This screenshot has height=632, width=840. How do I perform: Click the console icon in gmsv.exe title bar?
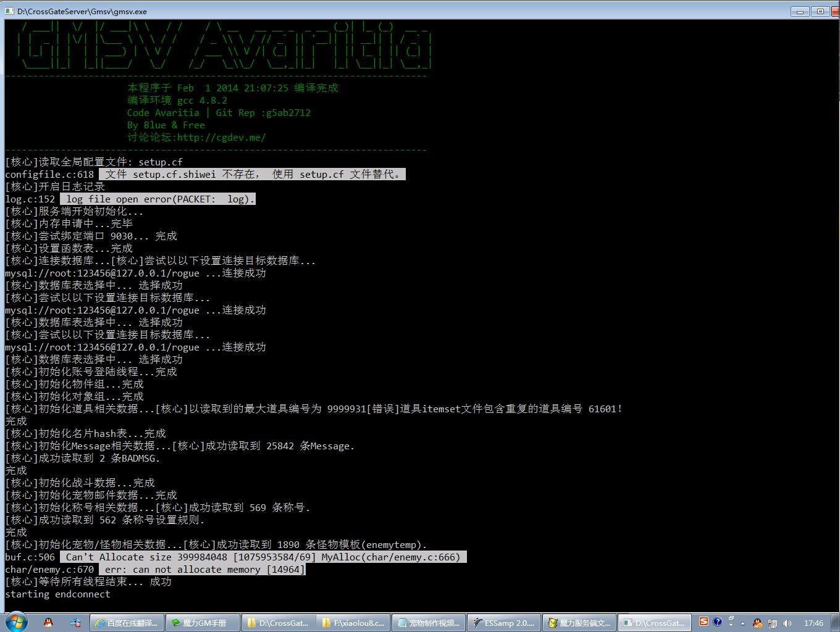pos(9,11)
